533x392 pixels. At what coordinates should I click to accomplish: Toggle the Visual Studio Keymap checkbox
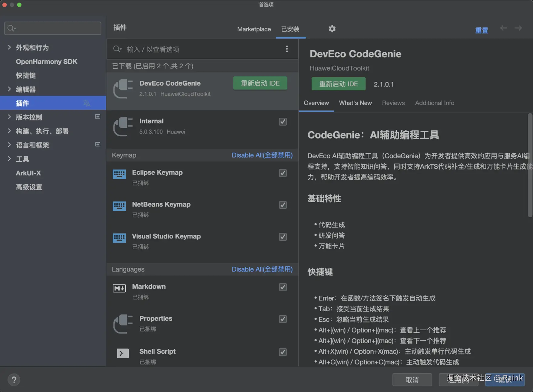coord(283,237)
